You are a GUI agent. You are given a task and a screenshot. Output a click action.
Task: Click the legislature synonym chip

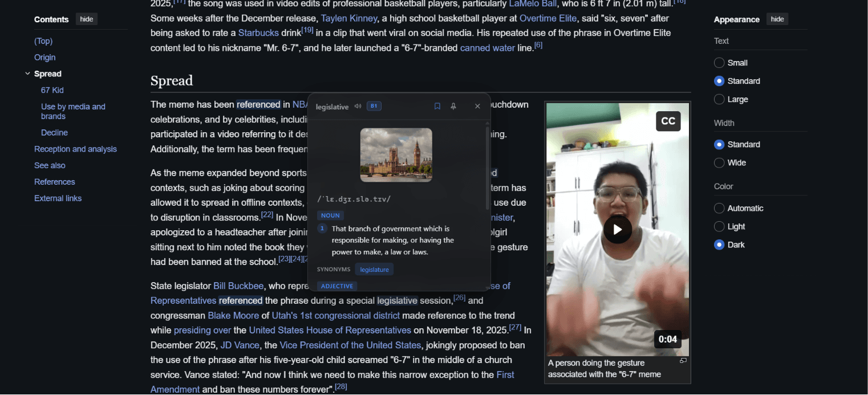(374, 270)
